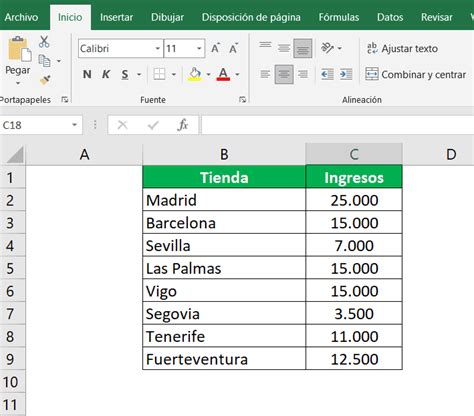Align text right

303,74
